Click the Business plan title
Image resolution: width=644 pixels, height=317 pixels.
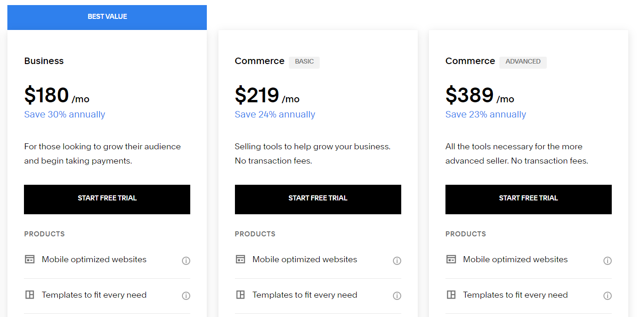point(44,61)
